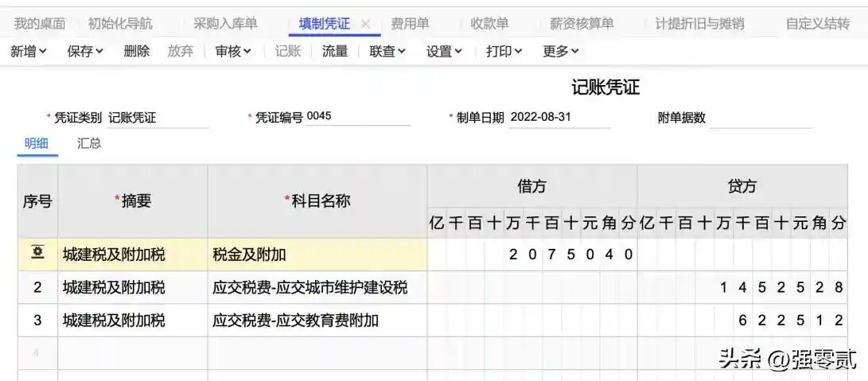This screenshot has height=381, width=868.
Task: Switch to the 汇总 tab
Action: (x=89, y=144)
